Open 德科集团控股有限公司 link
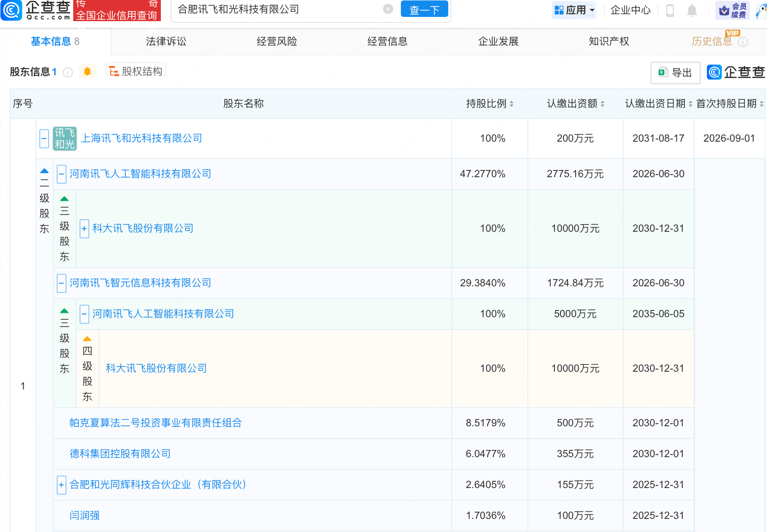This screenshot has width=767, height=532. click(120, 454)
